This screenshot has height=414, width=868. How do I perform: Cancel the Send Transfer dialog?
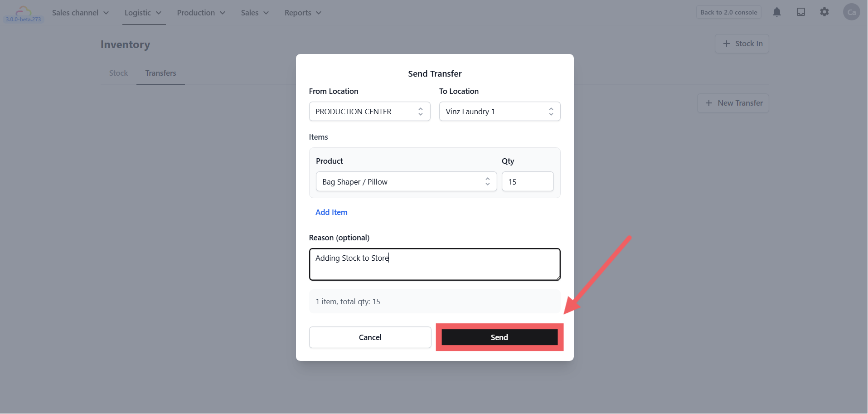[370, 337]
